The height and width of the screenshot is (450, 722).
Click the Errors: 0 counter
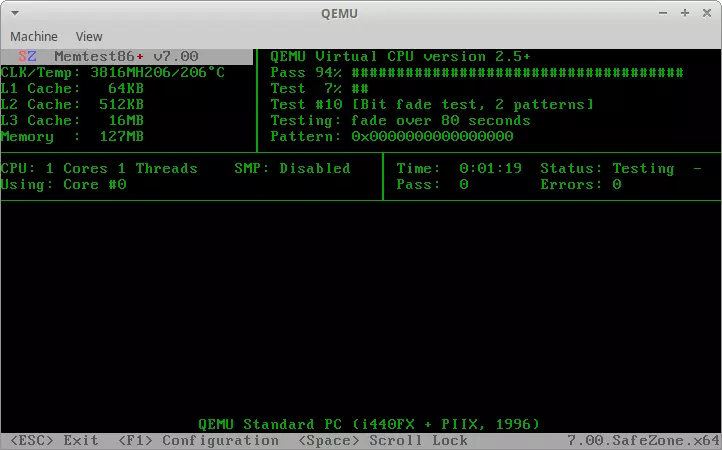[581, 185]
